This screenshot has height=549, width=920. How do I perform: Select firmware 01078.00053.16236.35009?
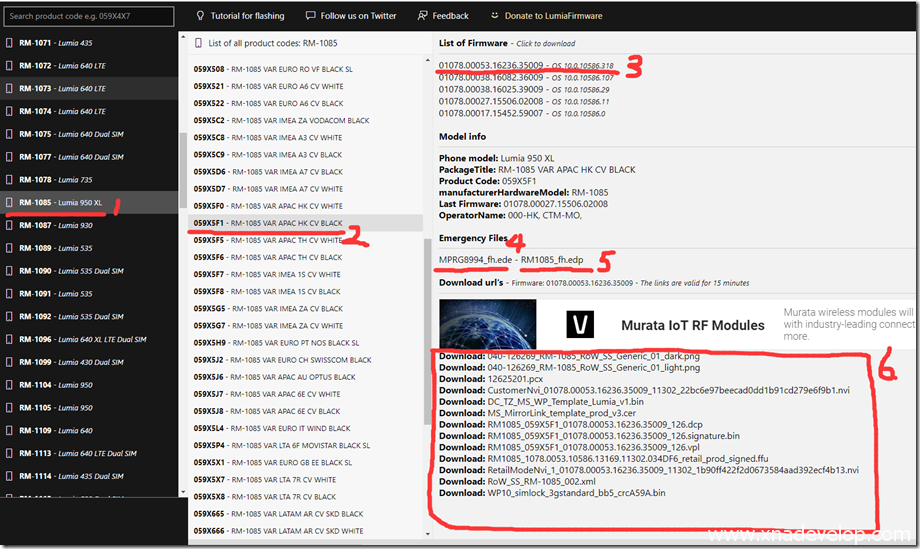pyautogui.click(x=491, y=65)
